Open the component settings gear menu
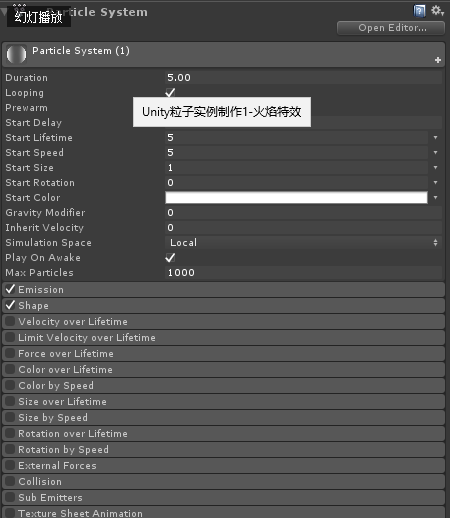The image size is (450, 518). click(x=437, y=11)
